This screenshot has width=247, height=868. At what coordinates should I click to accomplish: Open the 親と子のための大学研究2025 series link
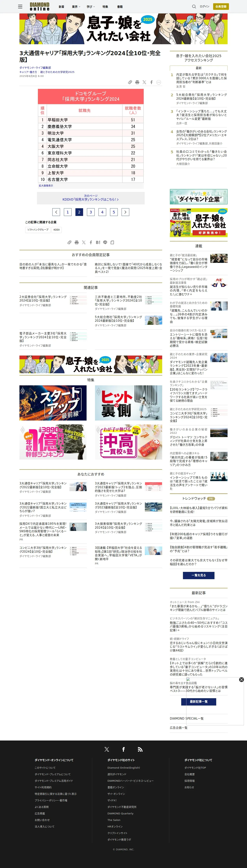pyautogui.click(x=57, y=72)
